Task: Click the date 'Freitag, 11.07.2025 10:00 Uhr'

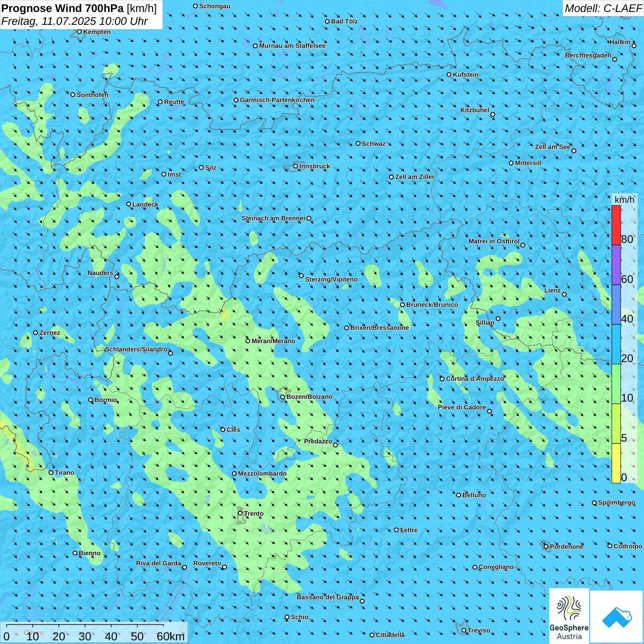Action: point(75,21)
